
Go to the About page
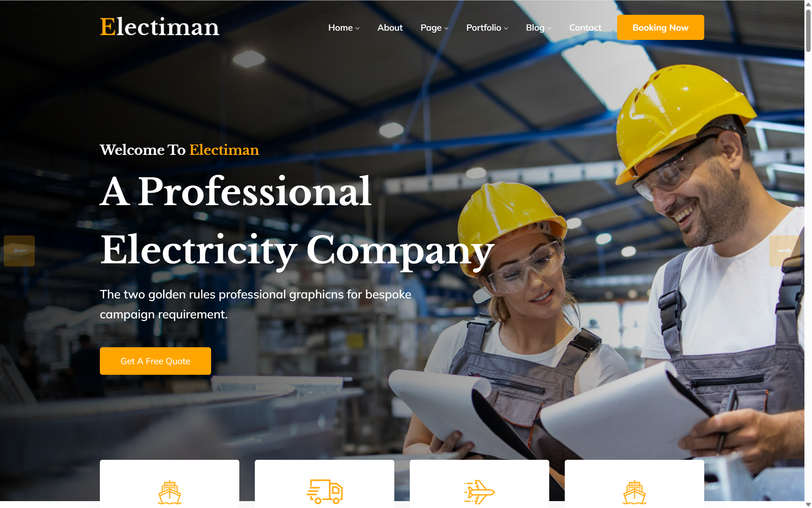click(390, 28)
